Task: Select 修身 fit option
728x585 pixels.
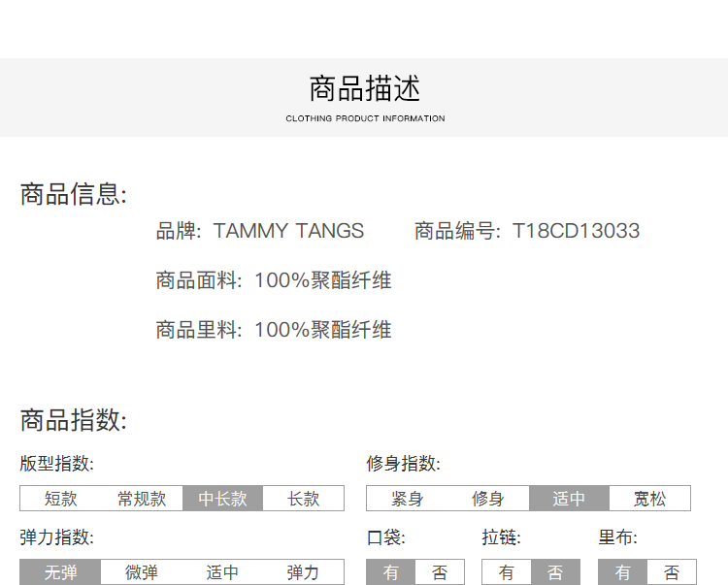Action: tap(488, 499)
